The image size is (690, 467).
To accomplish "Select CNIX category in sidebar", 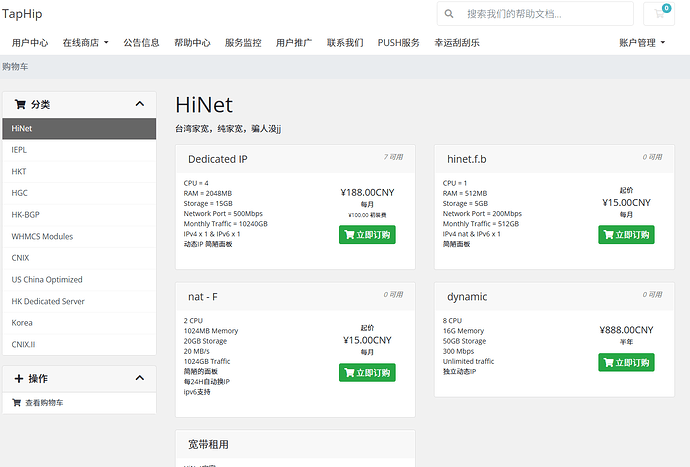I will 79,258.
